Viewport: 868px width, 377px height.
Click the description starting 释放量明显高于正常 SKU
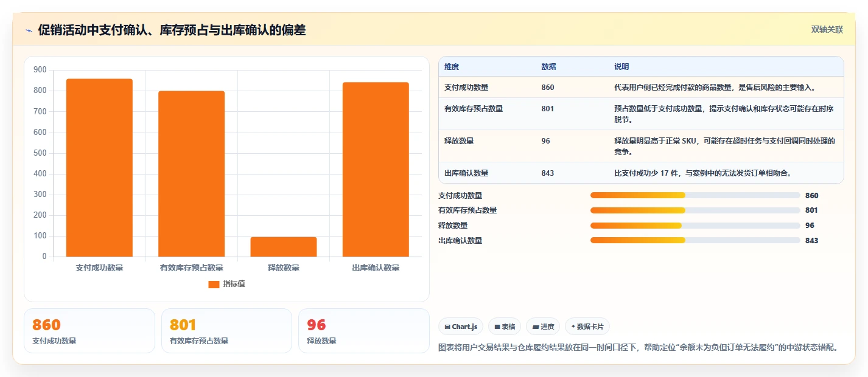pos(724,146)
